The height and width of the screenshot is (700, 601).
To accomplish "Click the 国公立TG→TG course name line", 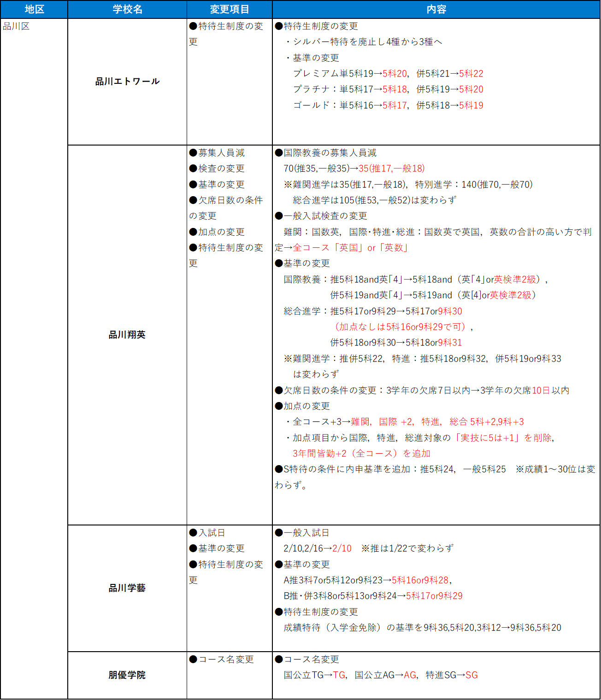I will click(381, 675).
